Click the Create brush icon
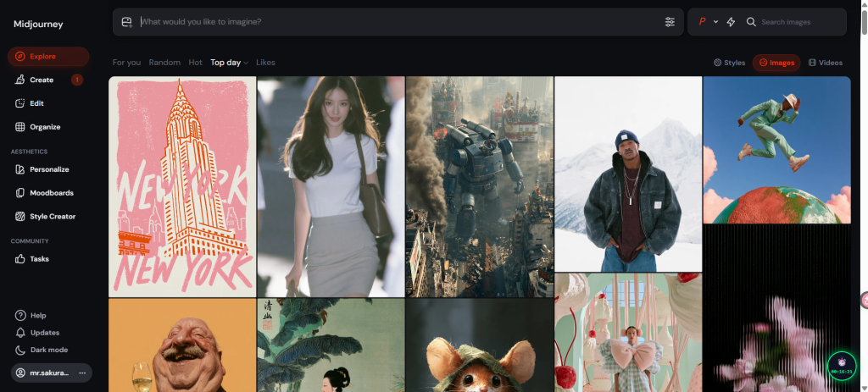Image resolution: width=868 pixels, height=392 pixels. pyautogui.click(x=20, y=80)
